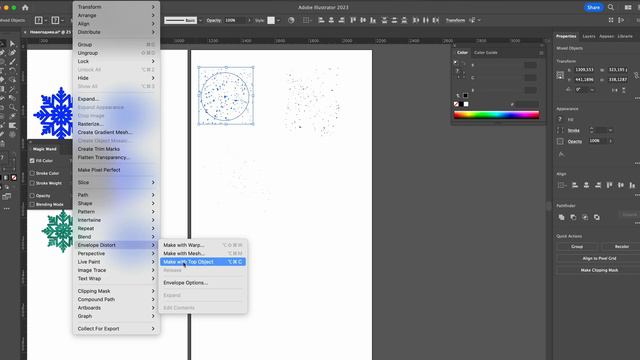The width and height of the screenshot is (640, 360).
Task: Open the Search magnifier in title bar
Action: 611,7
